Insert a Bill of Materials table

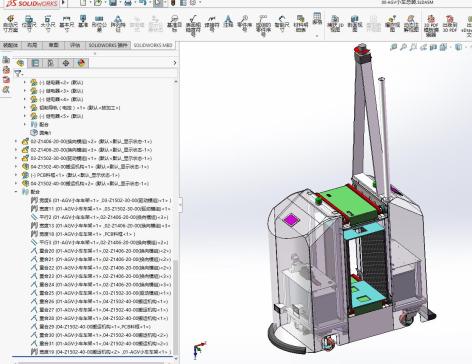pos(301,23)
